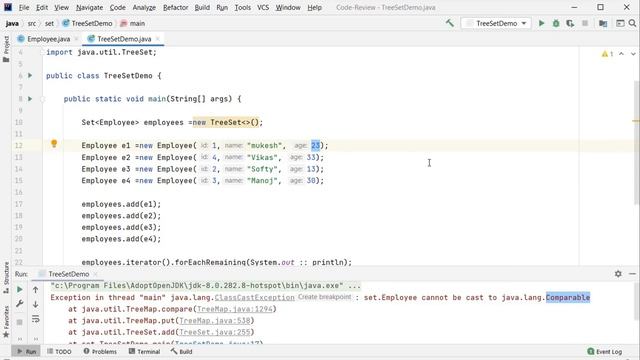Jump to previous highlighted error arrow
The height and width of the screenshot is (360, 640).
621,54
